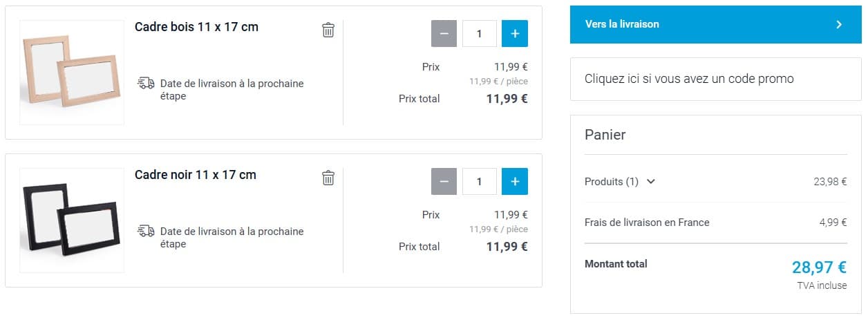868x320 pixels.
Task: Click the Cadre bois quantity field
Action: [x=480, y=34]
